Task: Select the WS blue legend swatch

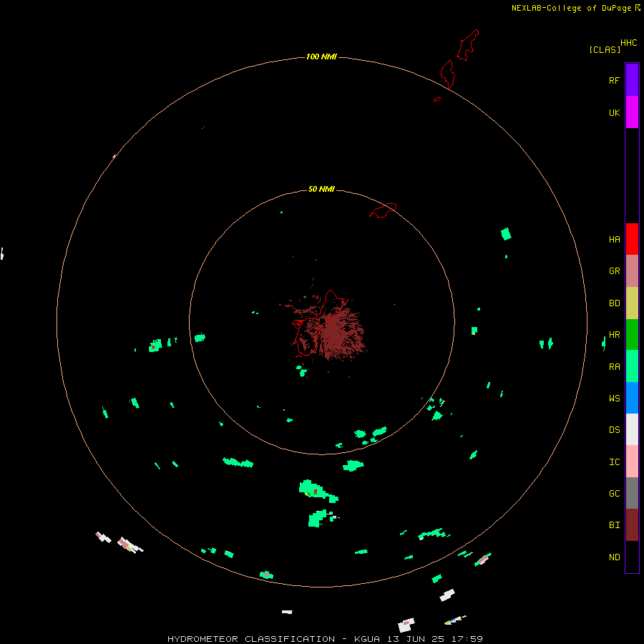Action: tap(632, 398)
